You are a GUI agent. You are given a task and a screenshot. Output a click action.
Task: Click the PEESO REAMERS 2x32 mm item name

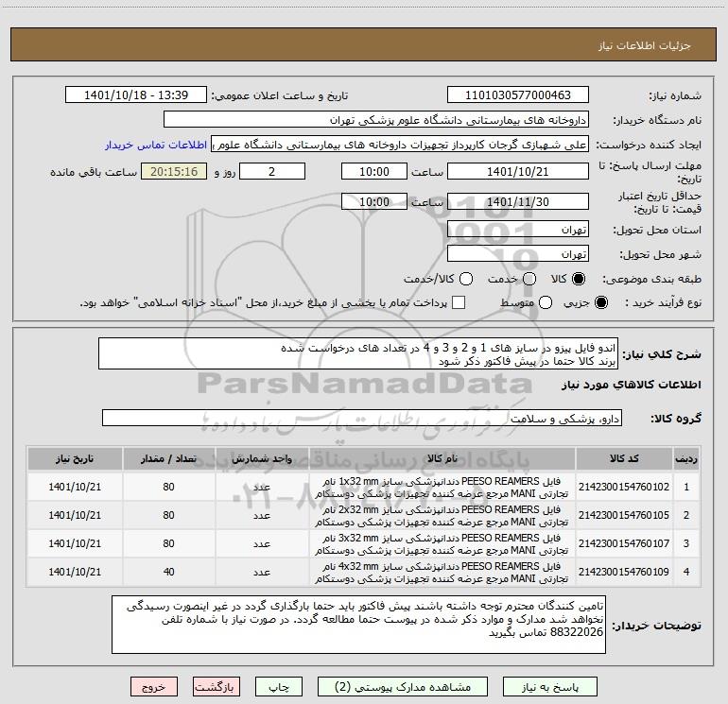click(x=442, y=516)
